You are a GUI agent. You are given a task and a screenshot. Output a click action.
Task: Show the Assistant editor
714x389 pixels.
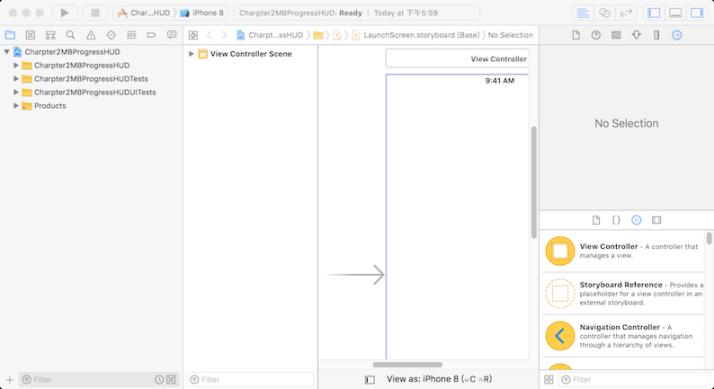(x=604, y=13)
